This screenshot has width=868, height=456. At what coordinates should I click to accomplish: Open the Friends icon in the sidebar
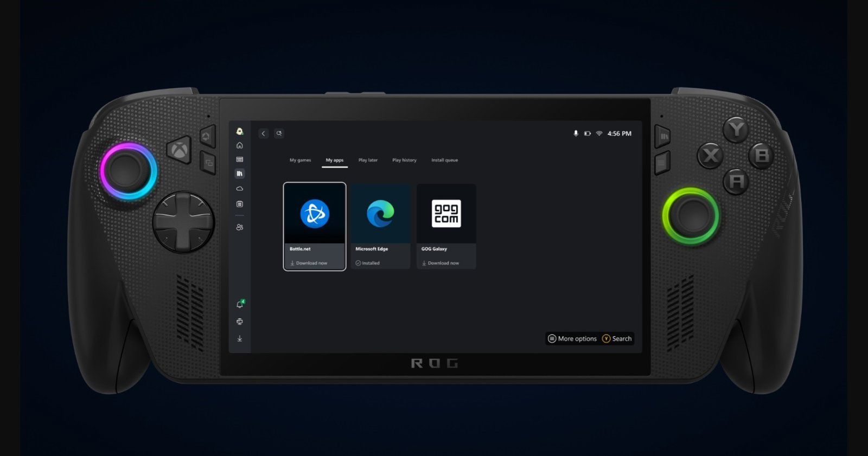[240, 227]
